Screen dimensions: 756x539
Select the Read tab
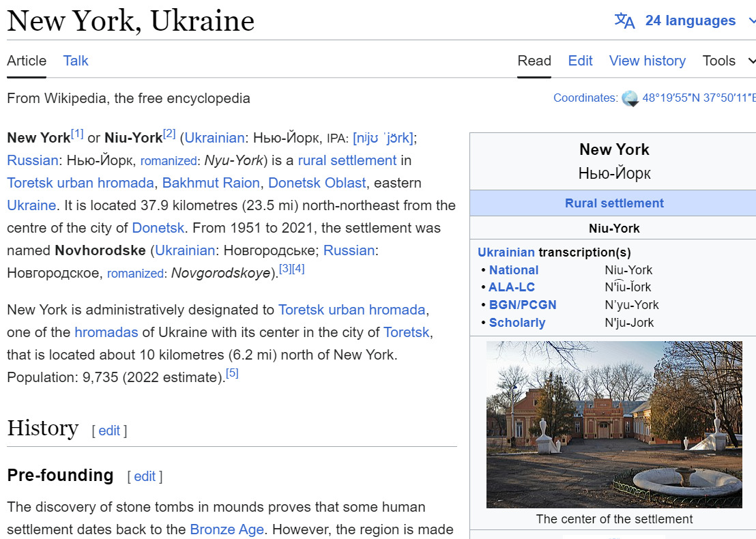[534, 61]
